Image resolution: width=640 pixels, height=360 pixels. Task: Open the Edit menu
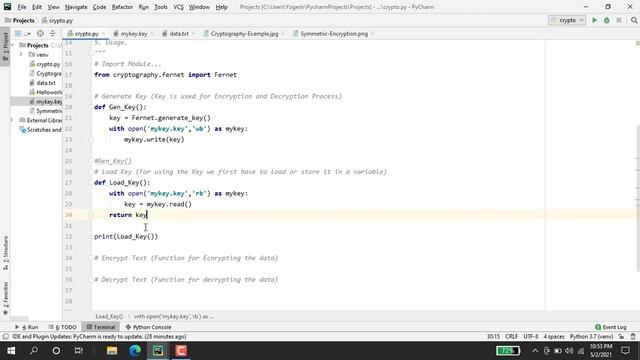point(37,7)
